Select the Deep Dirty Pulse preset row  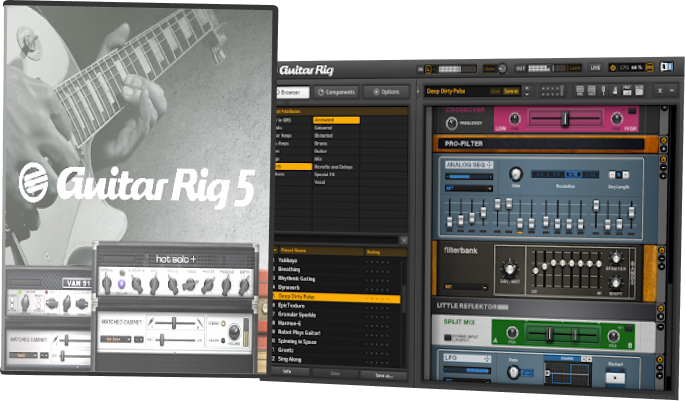click(336, 297)
